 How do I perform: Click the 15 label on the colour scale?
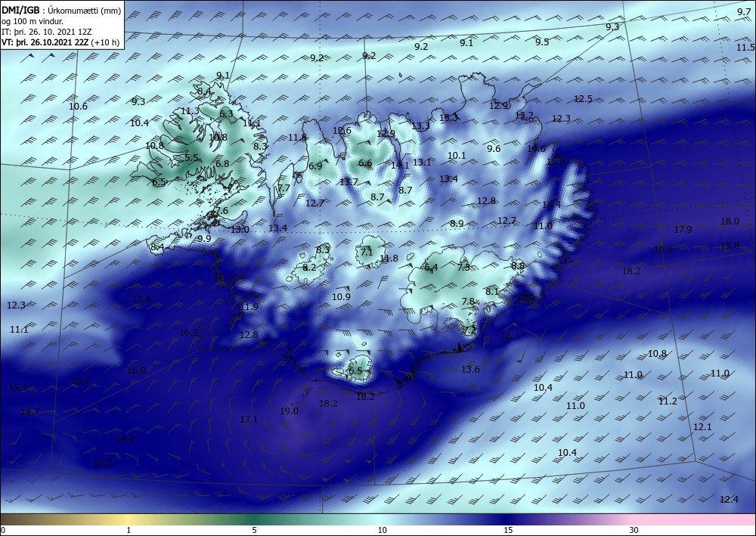[x=508, y=531]
